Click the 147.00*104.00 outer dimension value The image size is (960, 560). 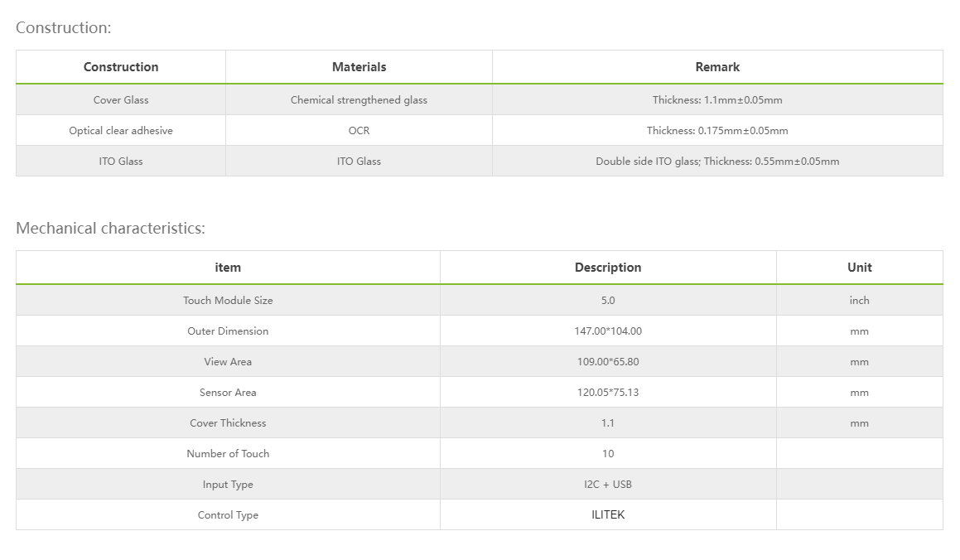(608, 331)
